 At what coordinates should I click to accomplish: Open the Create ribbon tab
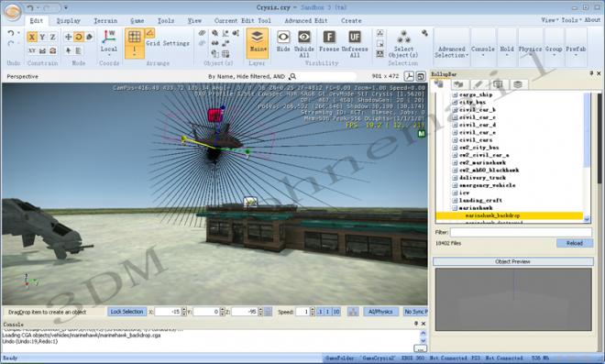[351, 20]
